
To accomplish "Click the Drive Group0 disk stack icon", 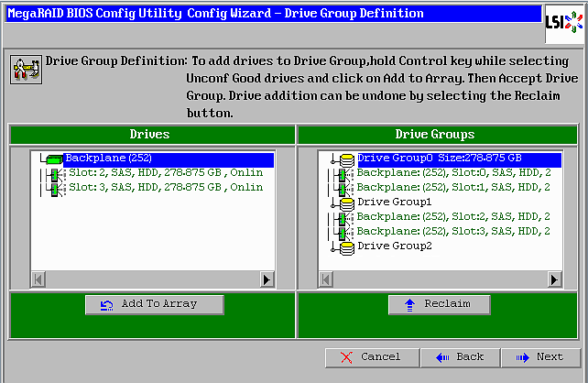I will point(345,159).
